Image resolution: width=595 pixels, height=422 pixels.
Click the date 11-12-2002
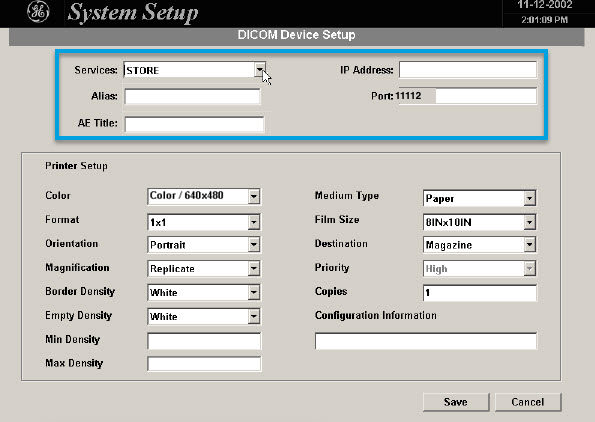545,5
